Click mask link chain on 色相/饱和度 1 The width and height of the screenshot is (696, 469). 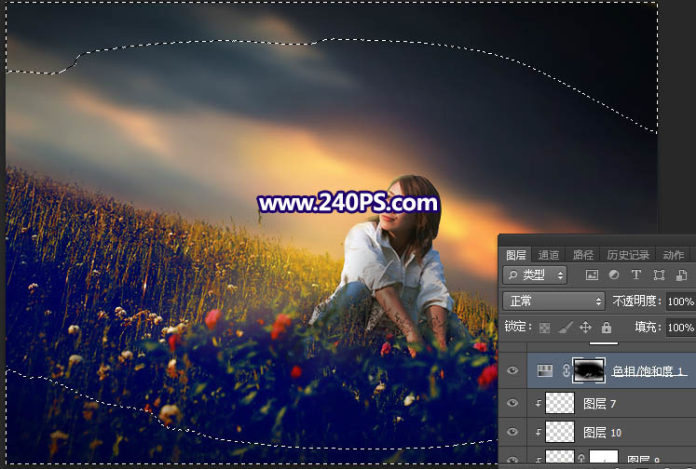(x=566, y=370)
